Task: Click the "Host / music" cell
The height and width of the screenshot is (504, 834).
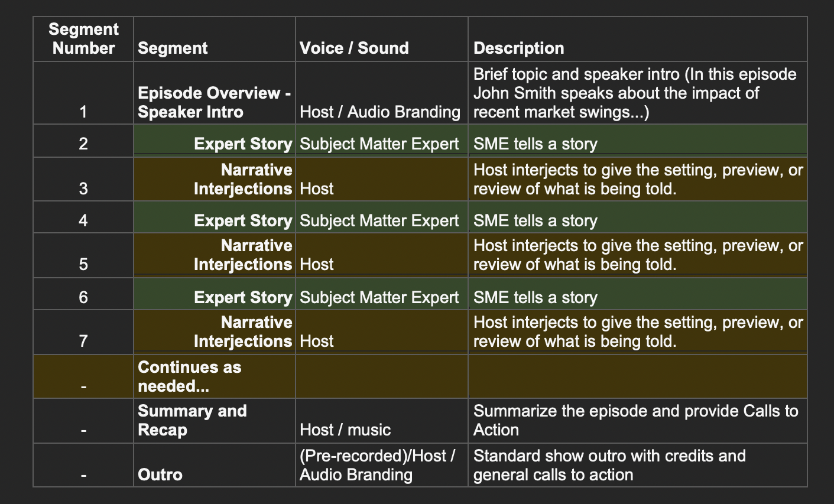Action: tap(382, 421)
